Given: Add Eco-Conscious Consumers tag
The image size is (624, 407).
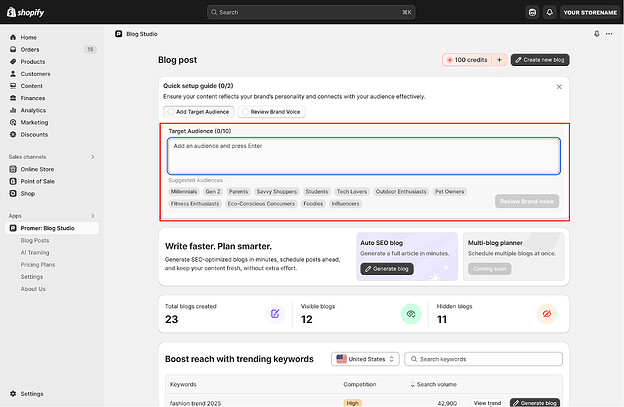Looking at the screenshot, I should click(261, 204).
